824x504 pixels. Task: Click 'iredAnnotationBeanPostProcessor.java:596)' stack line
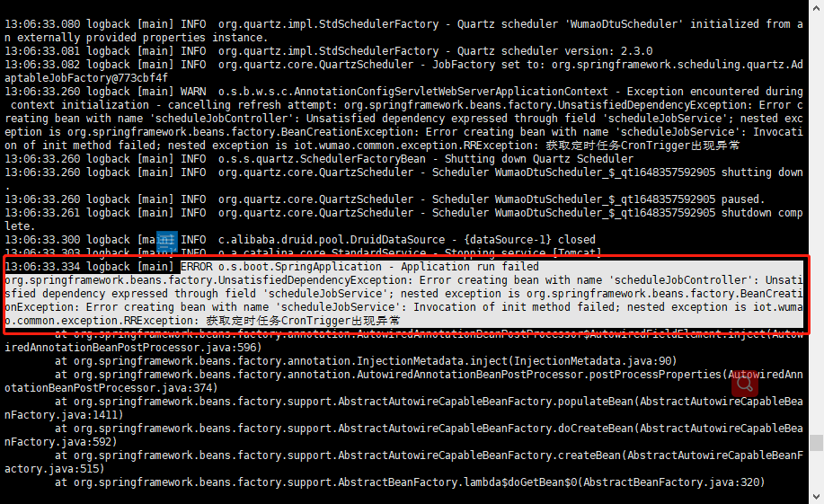(x=134, y=348)
